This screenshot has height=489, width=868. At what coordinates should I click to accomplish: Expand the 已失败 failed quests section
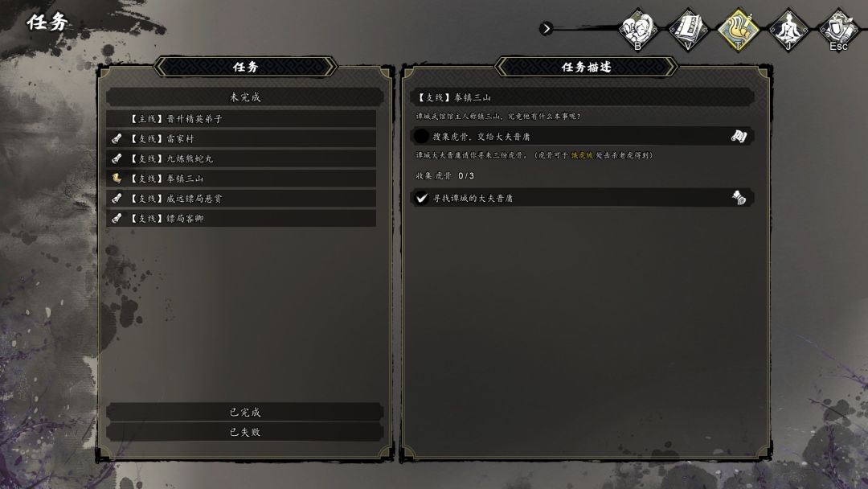(x=244, y=432)
